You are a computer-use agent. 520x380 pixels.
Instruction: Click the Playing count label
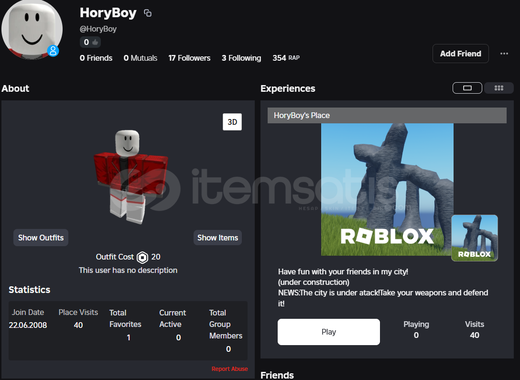click(x=416, y=324)
